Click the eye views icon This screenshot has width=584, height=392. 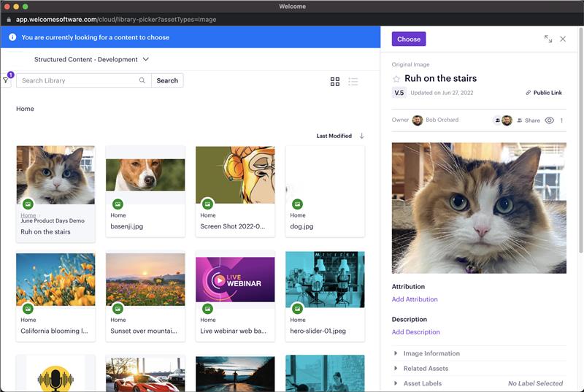coord(550,120)
